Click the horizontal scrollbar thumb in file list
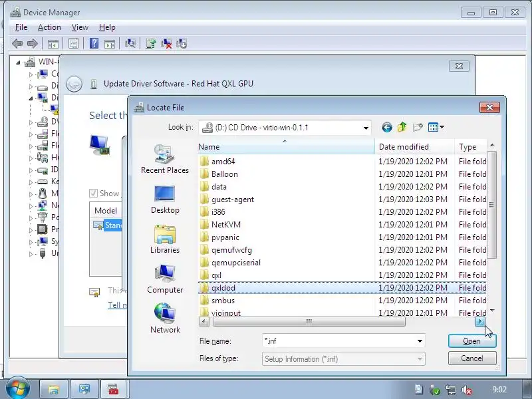The width and height of the screenshot is (532, 399). pyautogui.click(x=309, y=321)
